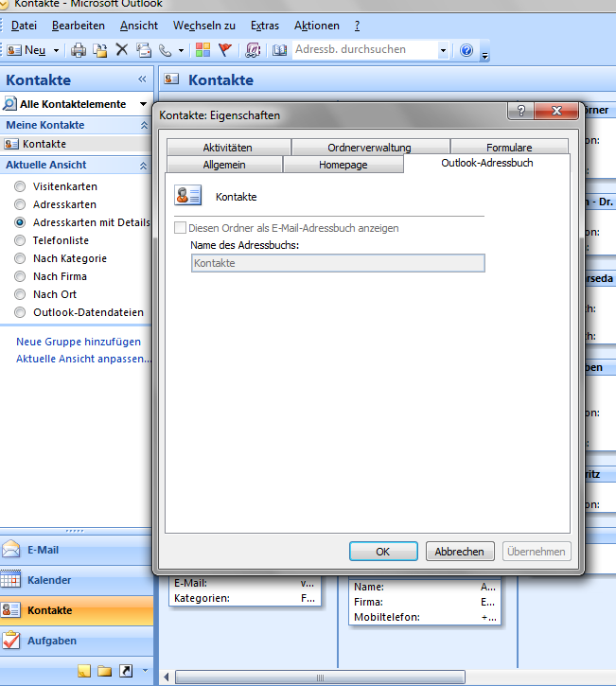Open the toolbar options arrow after help
The image size is (616, 686).
click(484, 55)
